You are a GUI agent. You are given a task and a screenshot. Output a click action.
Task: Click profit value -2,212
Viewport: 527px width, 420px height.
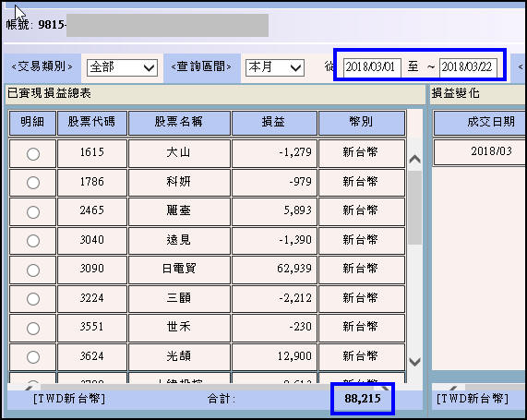click(295, 299)
